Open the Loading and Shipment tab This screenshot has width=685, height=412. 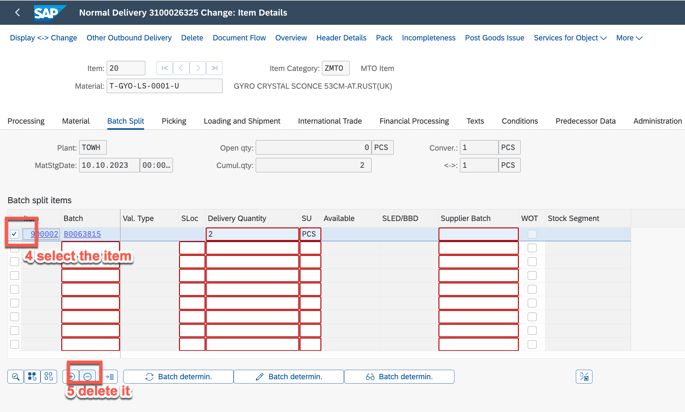[242, 121]
